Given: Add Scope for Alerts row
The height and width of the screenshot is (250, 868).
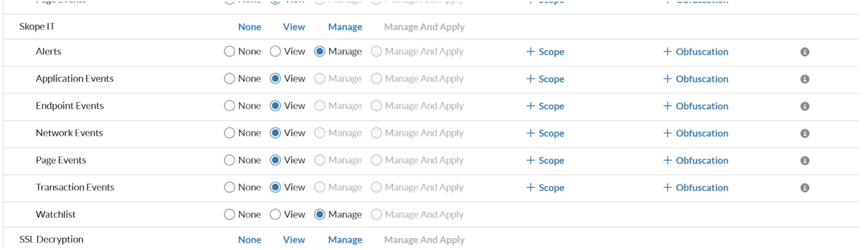Looking at the screenshot, I should point(545,52).
